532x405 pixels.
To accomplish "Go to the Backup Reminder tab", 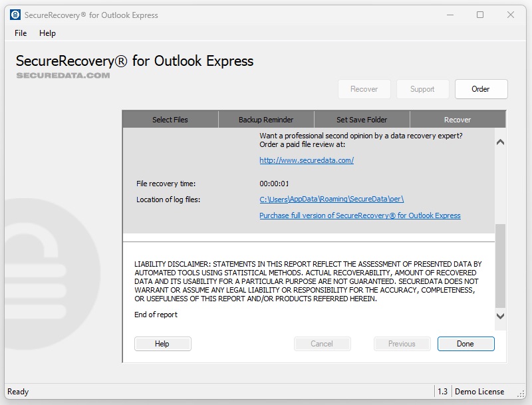I will [x=266, y=120].
